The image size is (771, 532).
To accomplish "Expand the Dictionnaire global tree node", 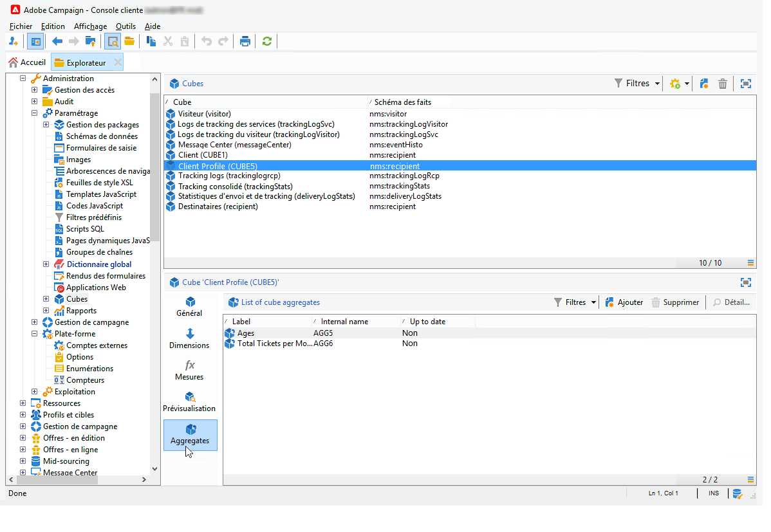I will 46,264.
